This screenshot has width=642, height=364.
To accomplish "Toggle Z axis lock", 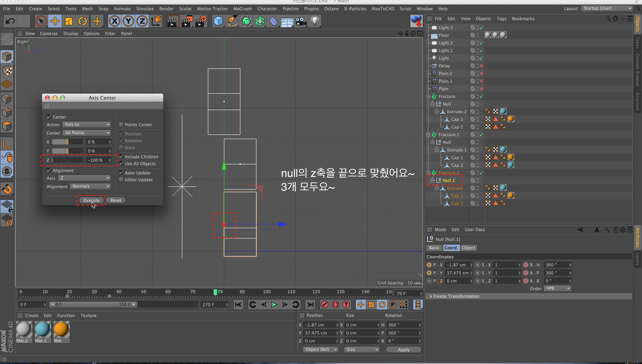I will (x=142, y=21).
